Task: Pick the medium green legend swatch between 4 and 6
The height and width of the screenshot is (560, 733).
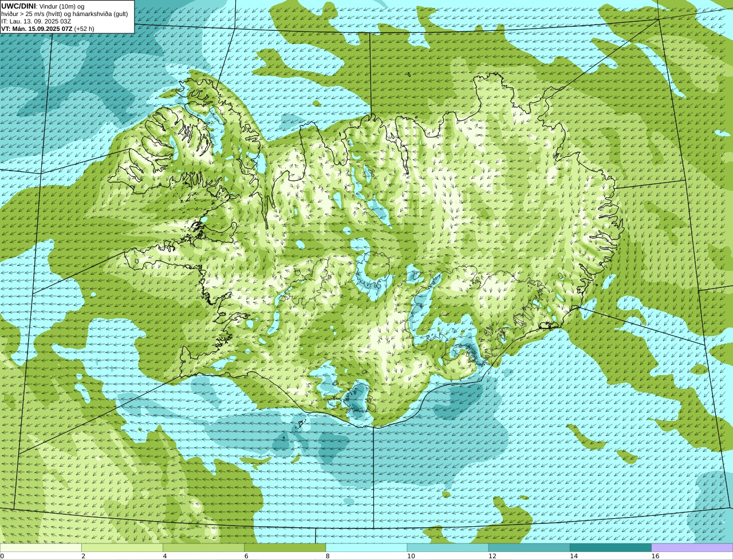Action: pos(203,548)
